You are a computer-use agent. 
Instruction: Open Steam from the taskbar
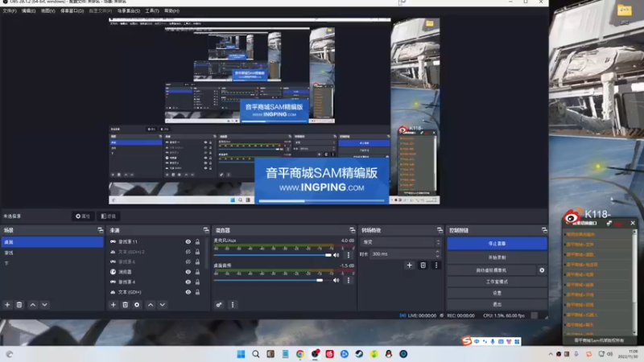(x=359, y=354)
